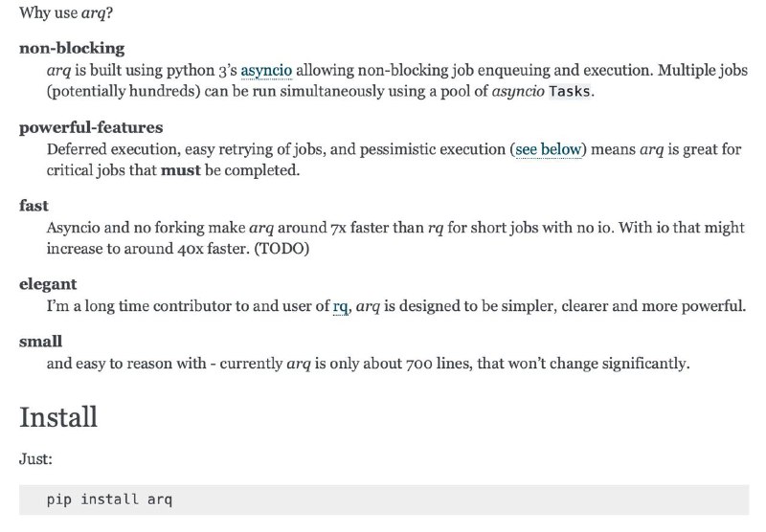Screen dimensions: 766x532
Task: Click the 'pip install arq' code block
Action: pyautogui.click(x=384, y=499)
